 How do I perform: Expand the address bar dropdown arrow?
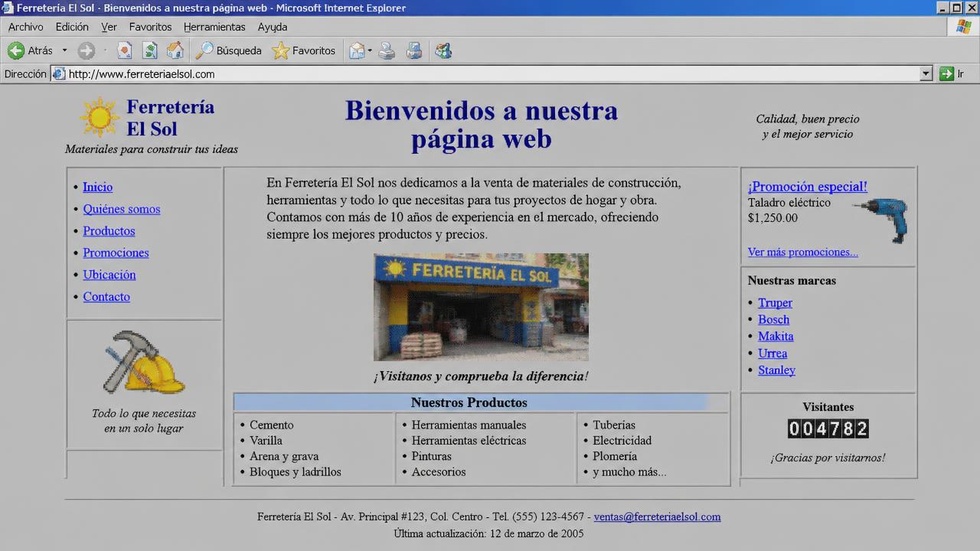click(x=926, y=74)
